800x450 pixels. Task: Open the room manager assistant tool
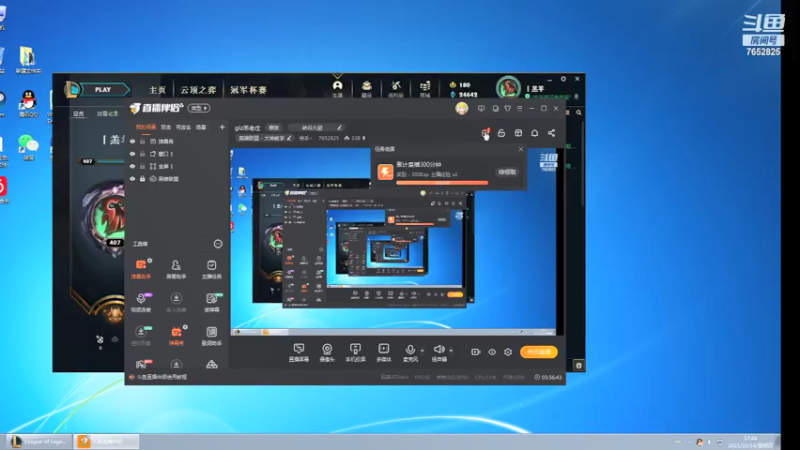point(176,268)
